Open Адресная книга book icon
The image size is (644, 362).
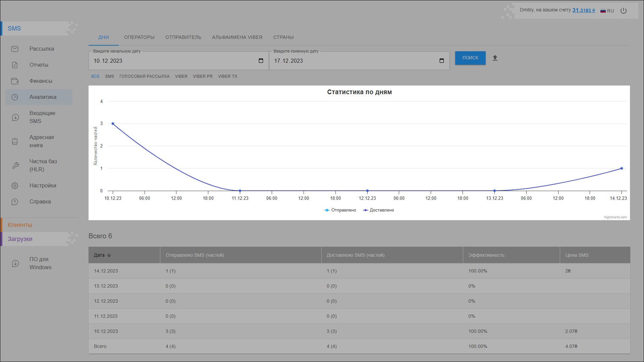(x=15, y=141)
